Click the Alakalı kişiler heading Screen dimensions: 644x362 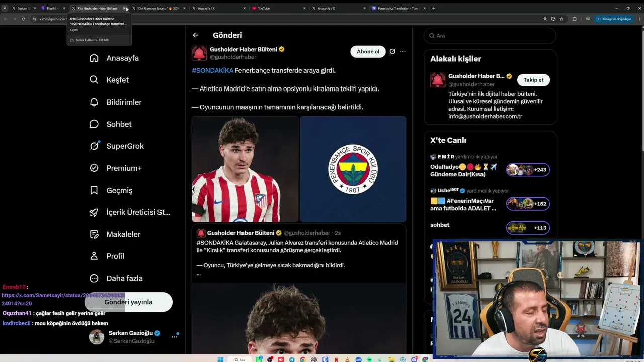(x=456, y=59)
